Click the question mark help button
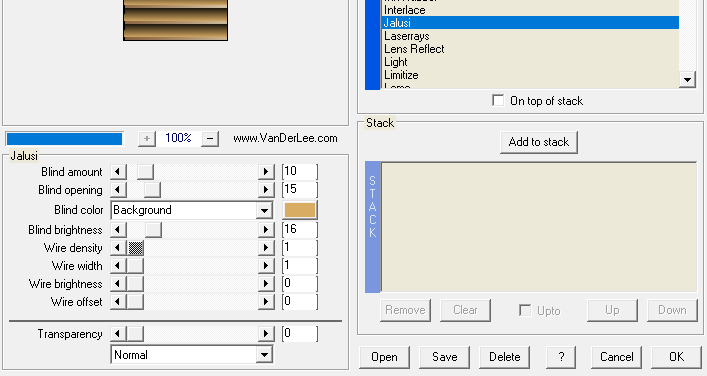This screenshot has width=707, height=376. tap(561, 357)
